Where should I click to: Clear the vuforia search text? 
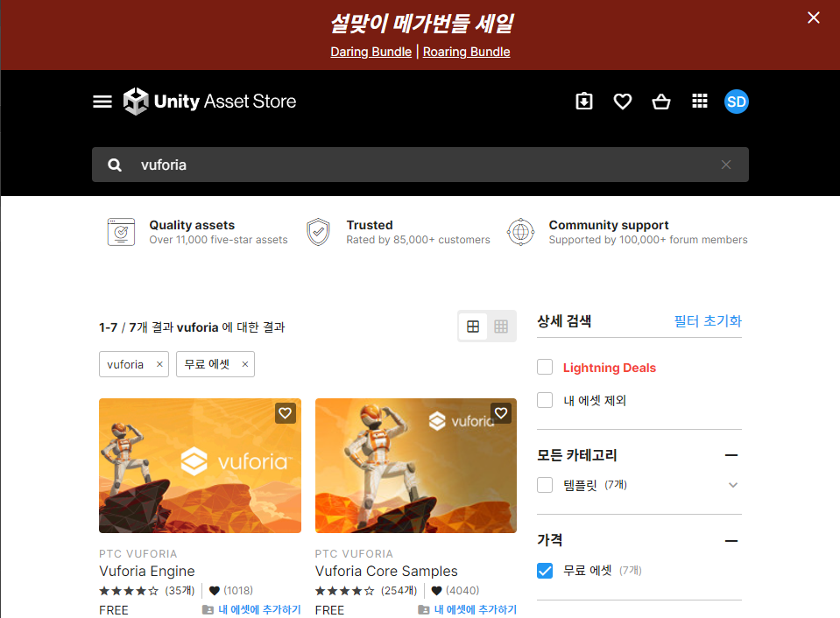pos(726,165)
